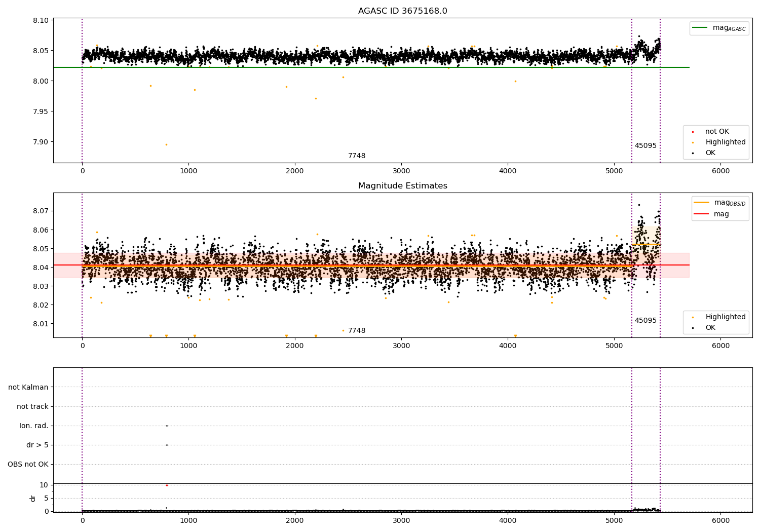This screenshot has width=760, height=532.
Task: Select the 10 tick on the dr axis
Action: tap(44, 485)
